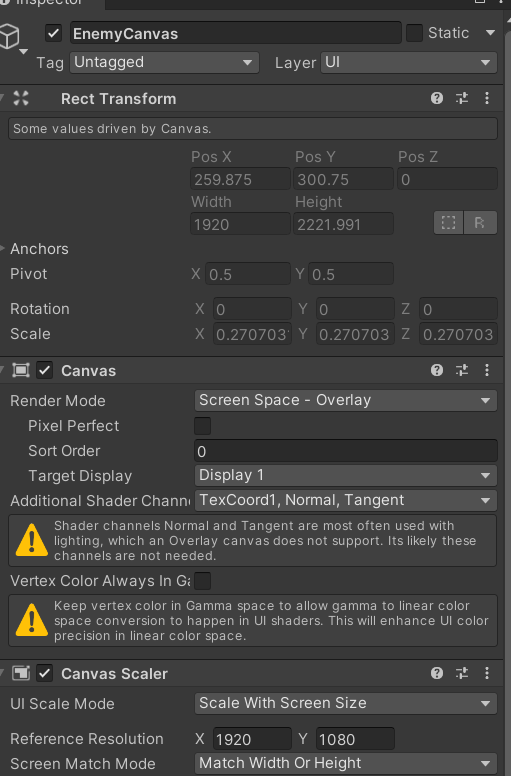This screenshot has height=776, width=511.
Task: Click the Canvas header title
Action: tap(89, 371)
